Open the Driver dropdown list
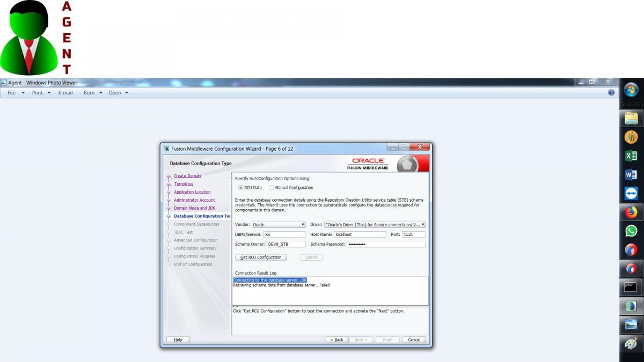This screenshot has height=362, width=644. coord(423,225)
